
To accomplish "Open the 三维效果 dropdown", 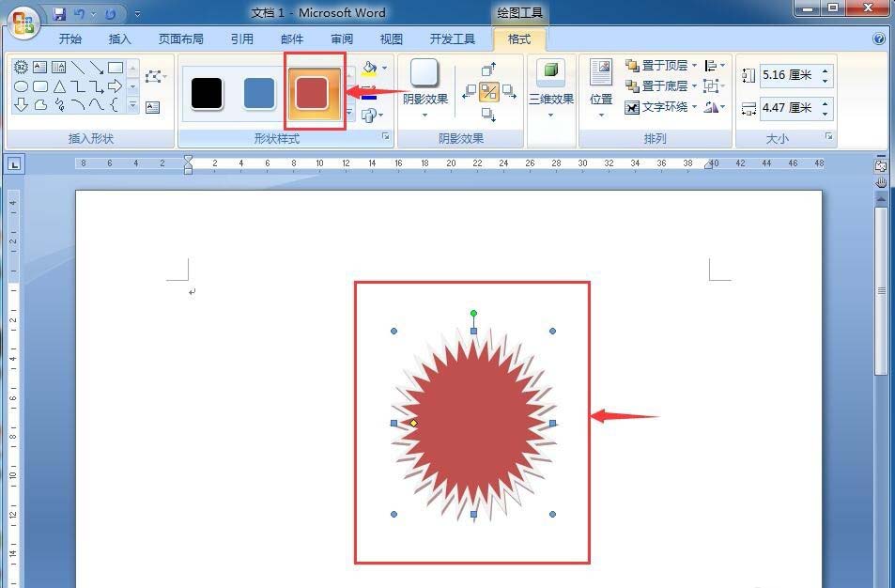I will (x=551, y=89).
